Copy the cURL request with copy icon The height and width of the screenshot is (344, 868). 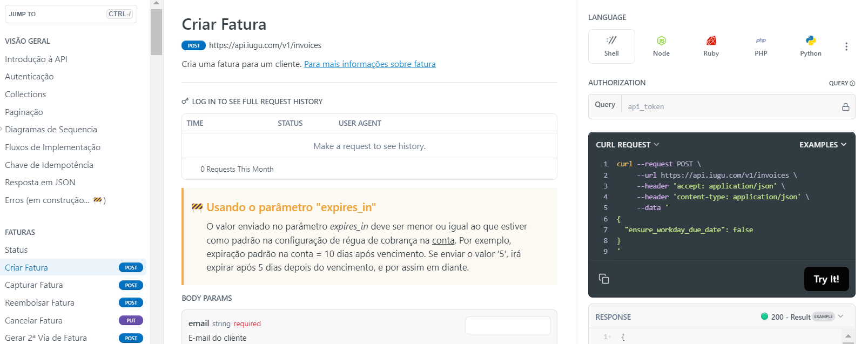[604, 279]
